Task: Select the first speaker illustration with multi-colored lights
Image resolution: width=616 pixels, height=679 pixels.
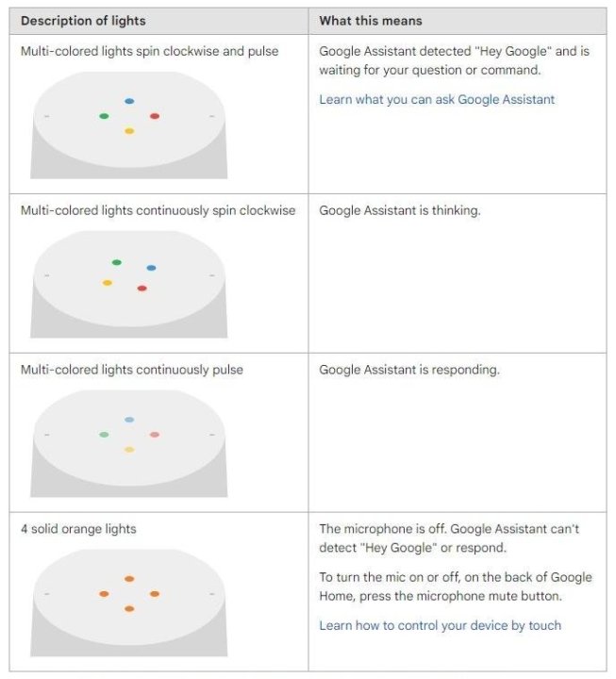Action: pos(129,132)
